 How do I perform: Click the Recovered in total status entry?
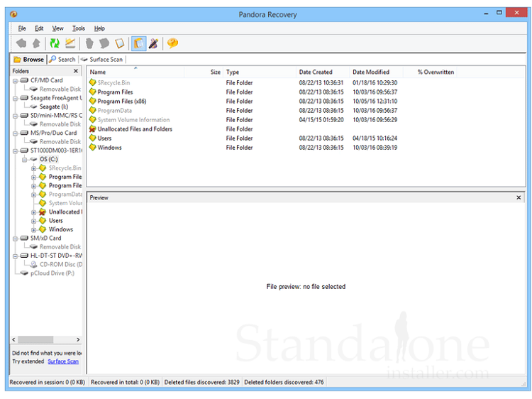pos(125,383)
